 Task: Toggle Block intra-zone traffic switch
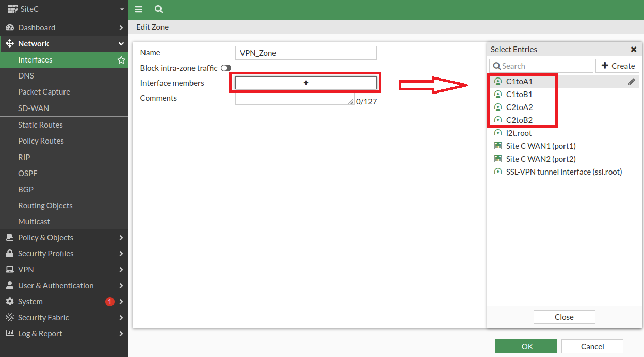(226, 68)
